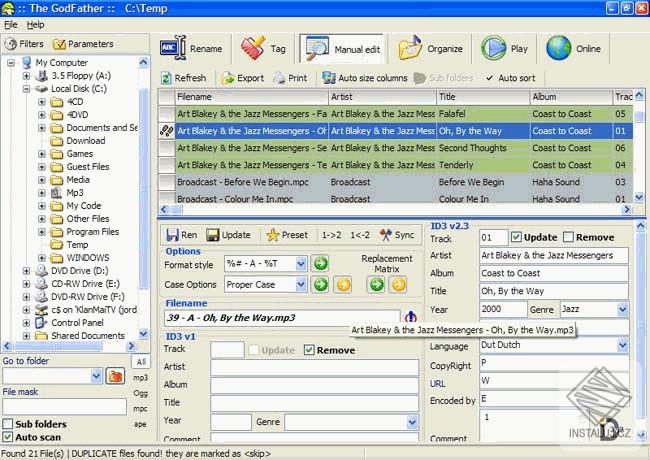Open the File menu
Viewport: 650px width, 460px height.
(11, 24)
